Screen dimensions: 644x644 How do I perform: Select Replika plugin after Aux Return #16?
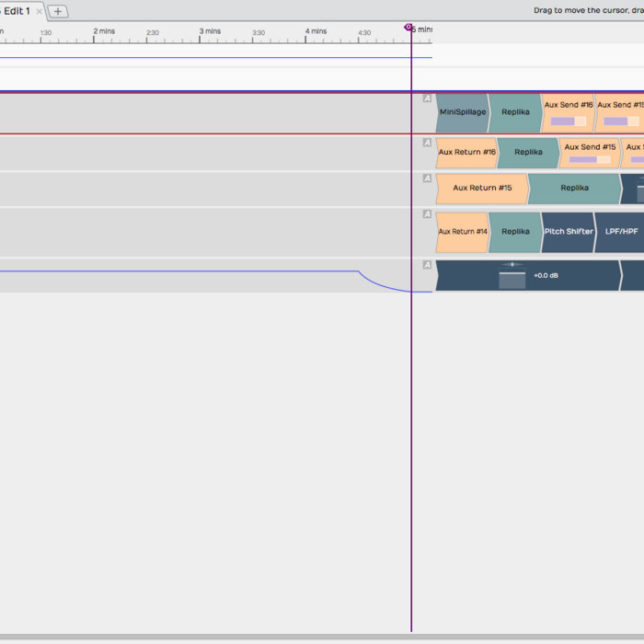click(x=528, y=152)
